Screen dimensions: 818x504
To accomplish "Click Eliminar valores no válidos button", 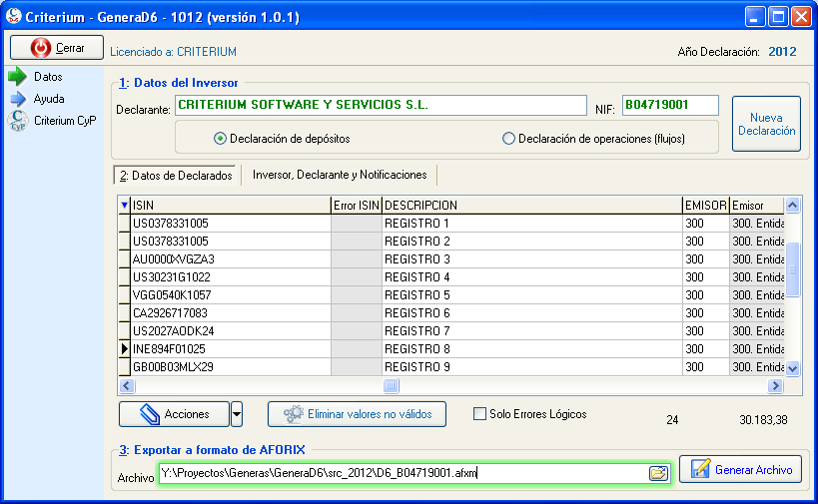I will click(357, 414).
